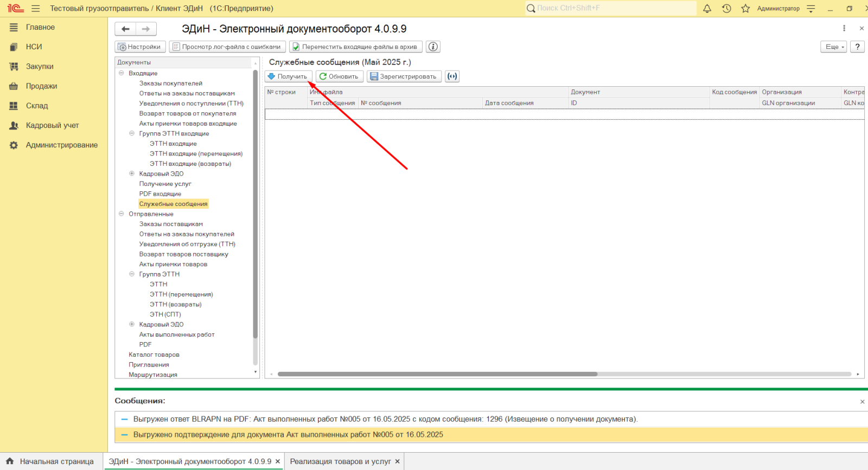
Task: Select Заказы покупателей in tree
Action: pos(170,83)
